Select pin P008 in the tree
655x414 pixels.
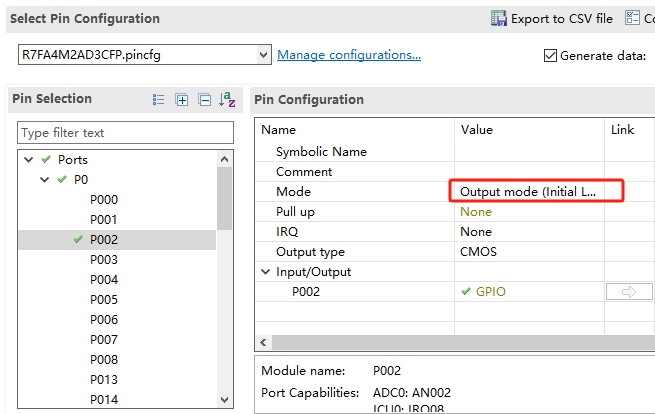[x=104, y=360]
